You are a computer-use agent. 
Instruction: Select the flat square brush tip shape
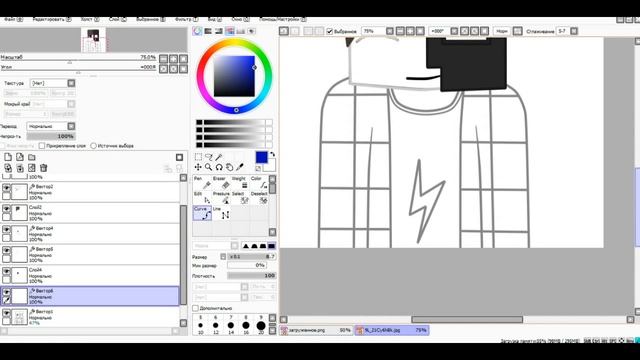(271, 246)
